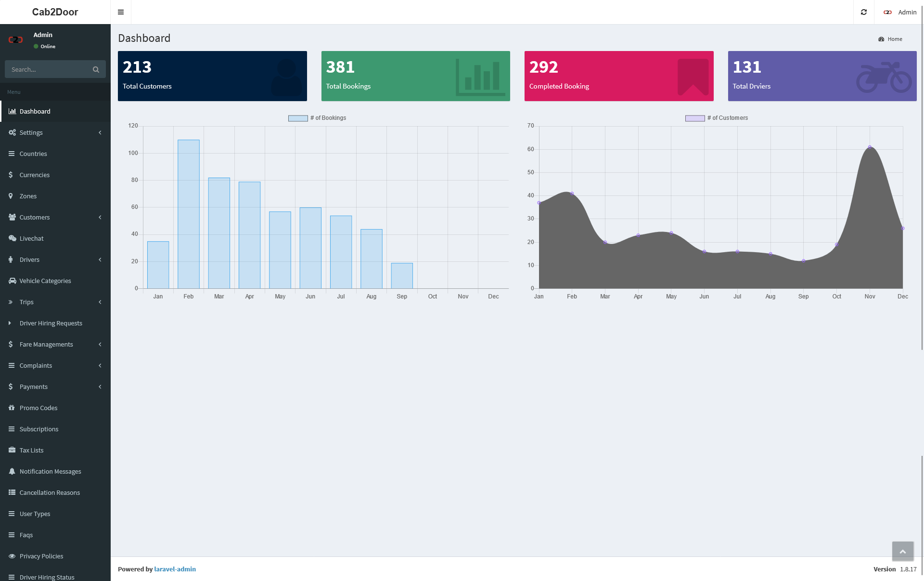924x581 pixels.
Task: Open the Faqs menu item
Action: (55, 535)
